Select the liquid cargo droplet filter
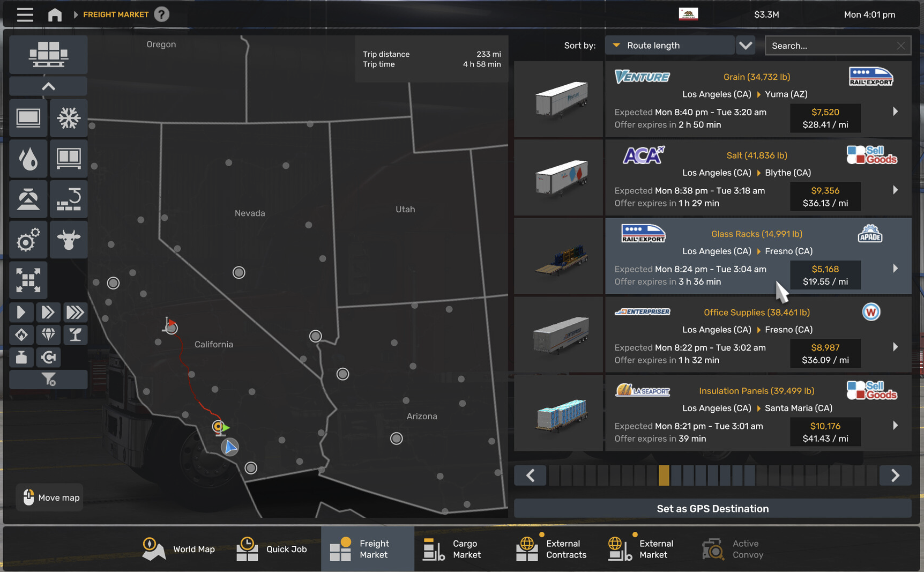924x572 pixels. 28,158
